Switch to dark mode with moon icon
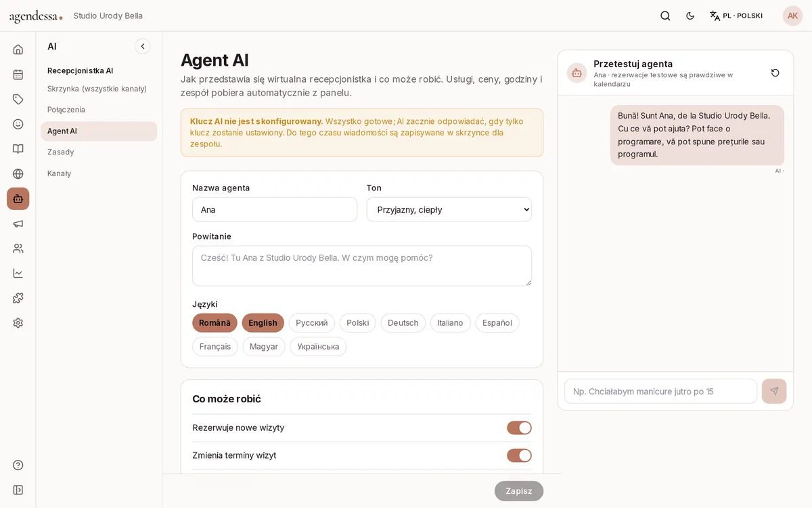Image resolution: width=812 pixels, height=508 pixels. (x=690, y=16)
